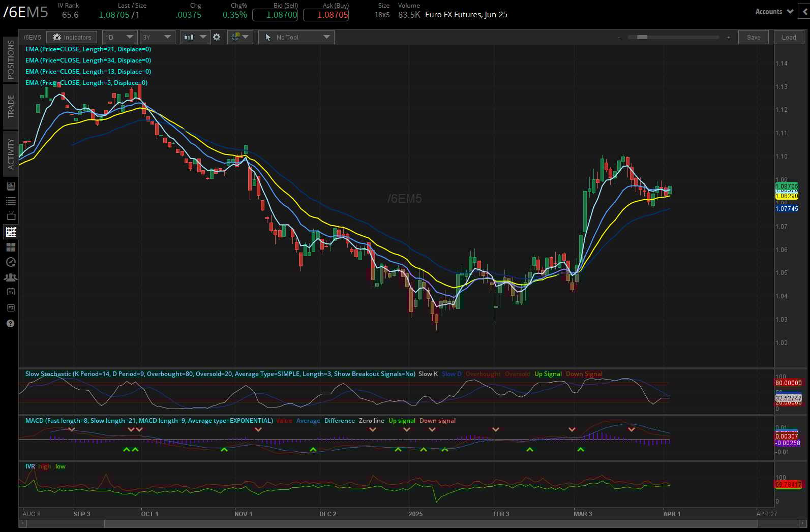Click the IV Rank 65.6 value
This screenshot has height=532, width=810.
70,15
